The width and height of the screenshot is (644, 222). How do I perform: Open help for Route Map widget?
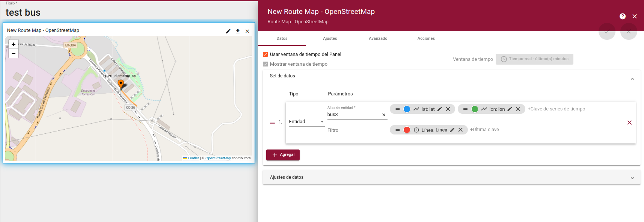[623, 16]
